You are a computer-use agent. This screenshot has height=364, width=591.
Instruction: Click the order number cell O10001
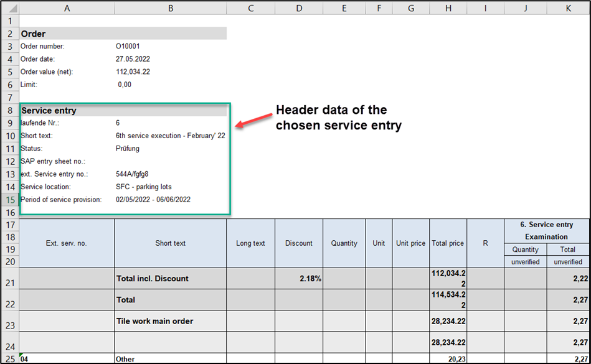[x=128, y=46]
